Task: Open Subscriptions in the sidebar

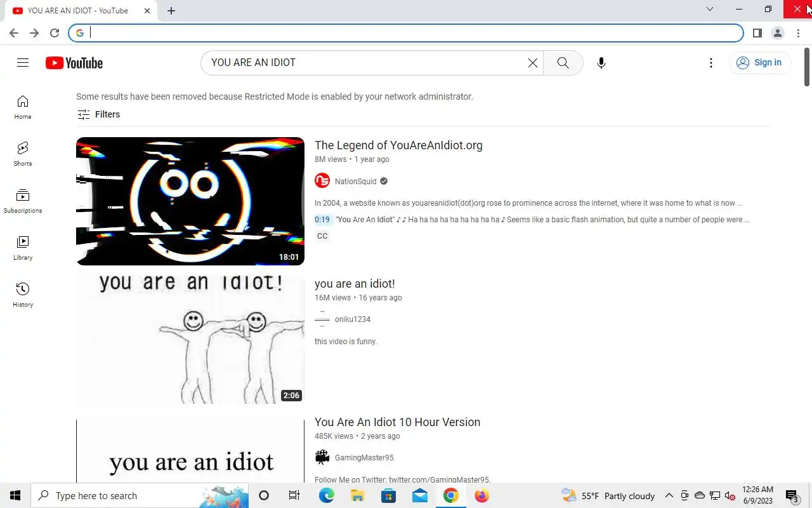Action: 23,201
